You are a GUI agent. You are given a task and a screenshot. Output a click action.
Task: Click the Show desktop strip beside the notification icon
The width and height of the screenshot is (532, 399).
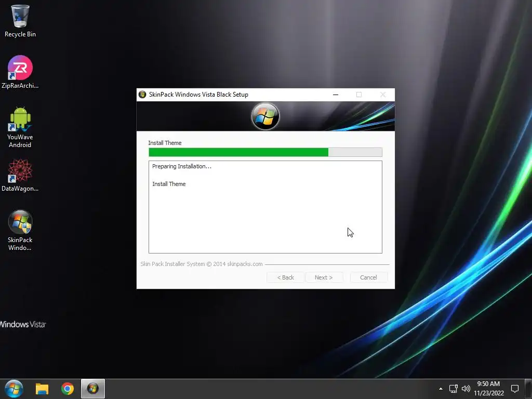tap(528, 389)
